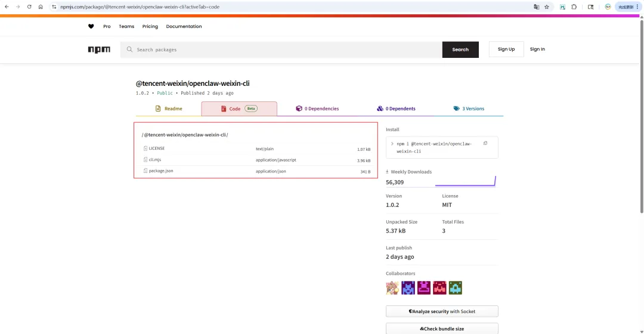The width and height of the screenshot is (644, 334).
Task: Click Analyze security with Socket
Action: click(442, 311)
